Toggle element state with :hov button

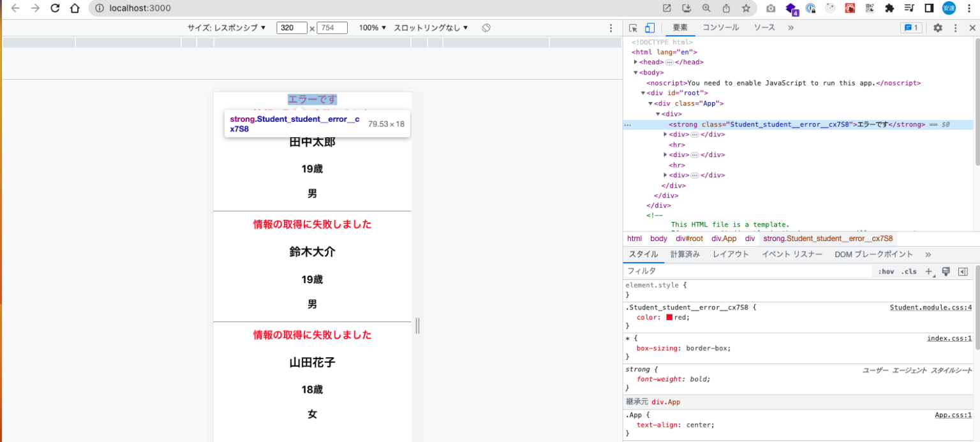point(886,271)
